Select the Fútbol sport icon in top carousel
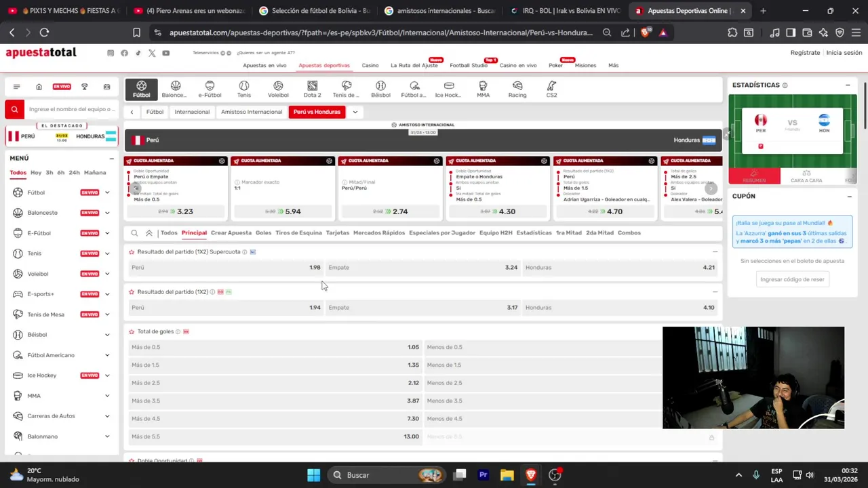Screen dimensions: 868x488 pyautogui.click(x=141, y=89)
